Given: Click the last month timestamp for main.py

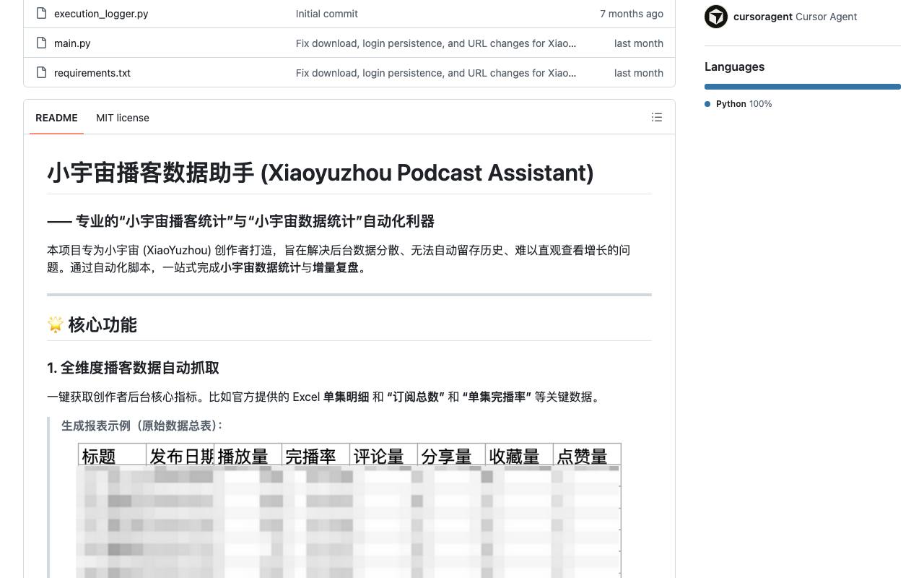Looking at the screenshot, I should click(x=639, y=43).
